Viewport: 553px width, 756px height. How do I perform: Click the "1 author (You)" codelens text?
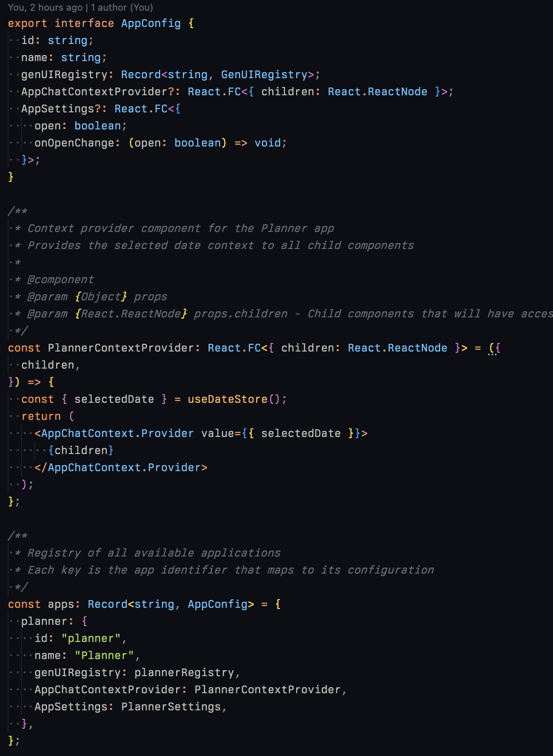(x=122, y=7)
